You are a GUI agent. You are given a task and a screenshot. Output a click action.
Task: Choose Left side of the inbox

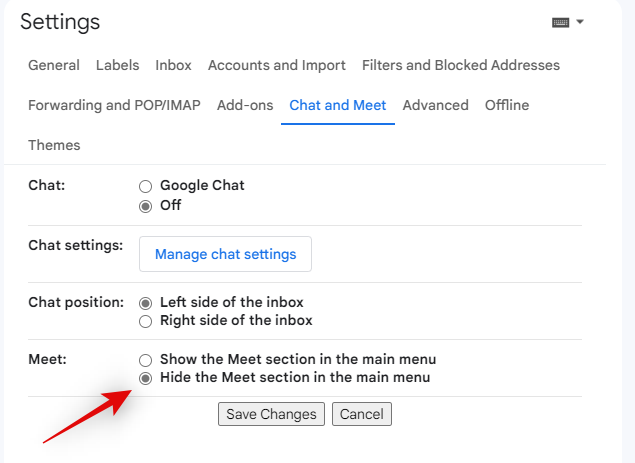146,302
